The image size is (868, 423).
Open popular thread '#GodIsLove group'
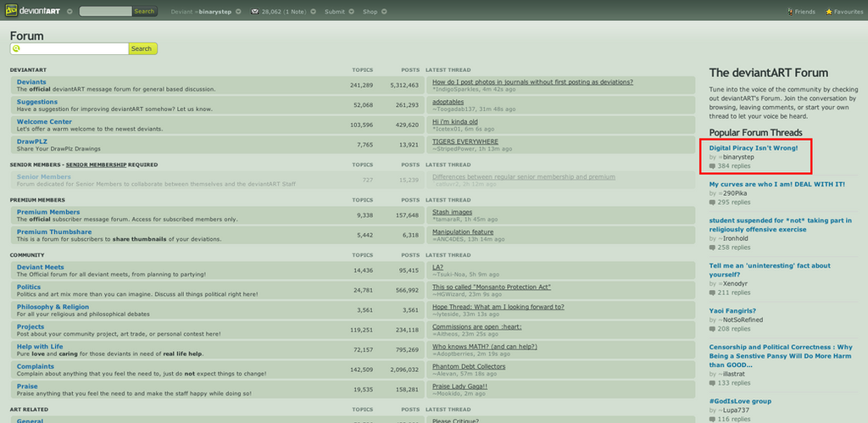740,401
